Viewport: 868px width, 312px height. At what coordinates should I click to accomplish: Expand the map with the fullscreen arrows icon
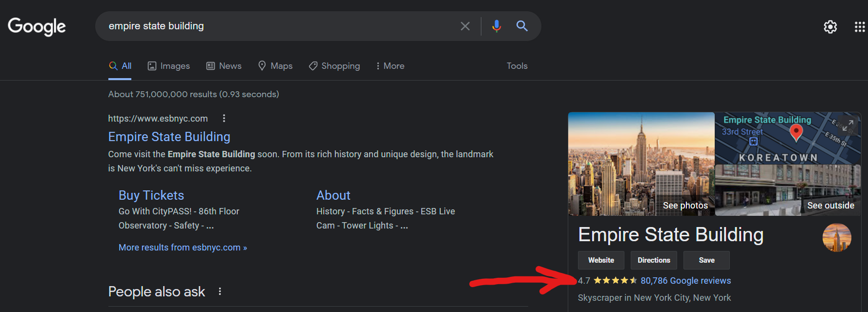848,125
